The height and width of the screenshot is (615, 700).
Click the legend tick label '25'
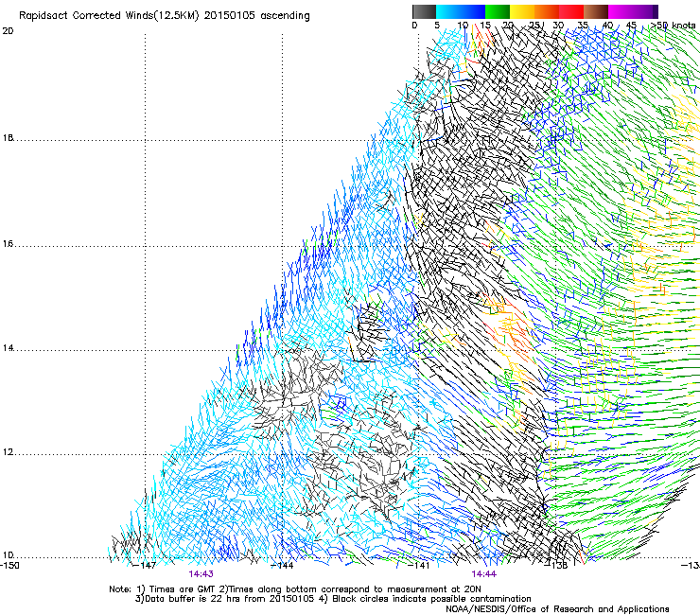pyautogui.click(x=534, y=25)
